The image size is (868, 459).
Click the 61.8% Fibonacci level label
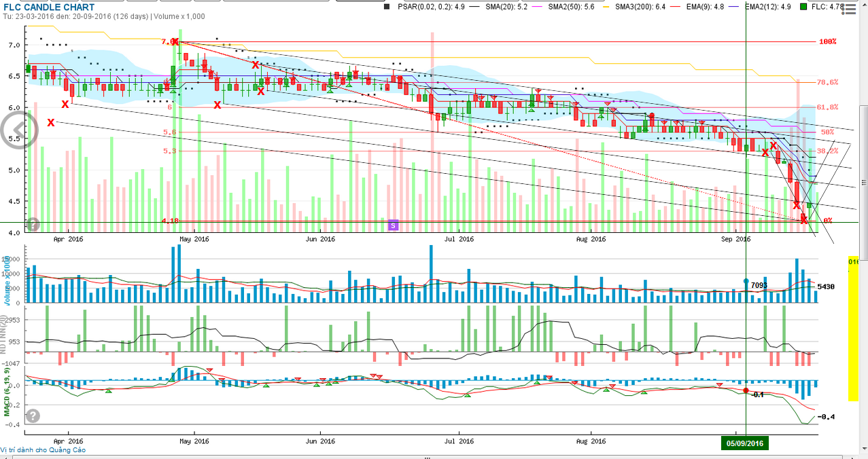[x=827, y=107]
